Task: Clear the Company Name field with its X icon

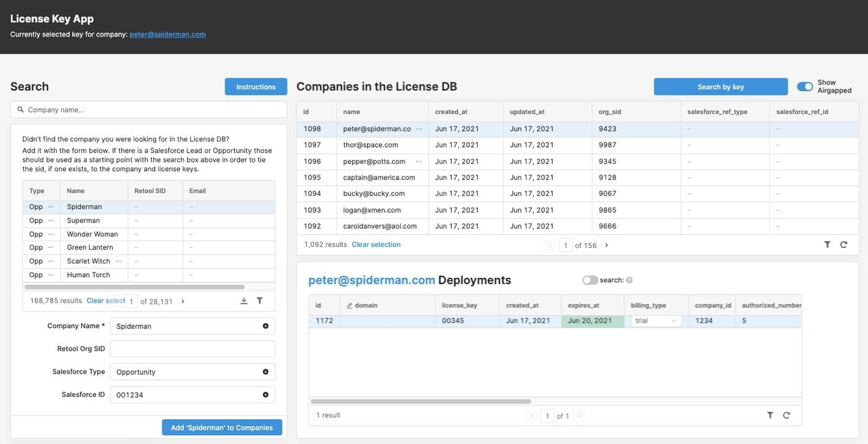Action: coord(265,326)
